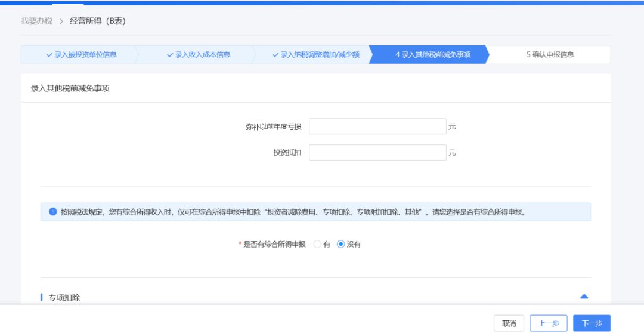This screenshot has width=644, height=333.
Task: Collapse the 专项扣除 section using its arrow
Action: (x=584, y=296)
